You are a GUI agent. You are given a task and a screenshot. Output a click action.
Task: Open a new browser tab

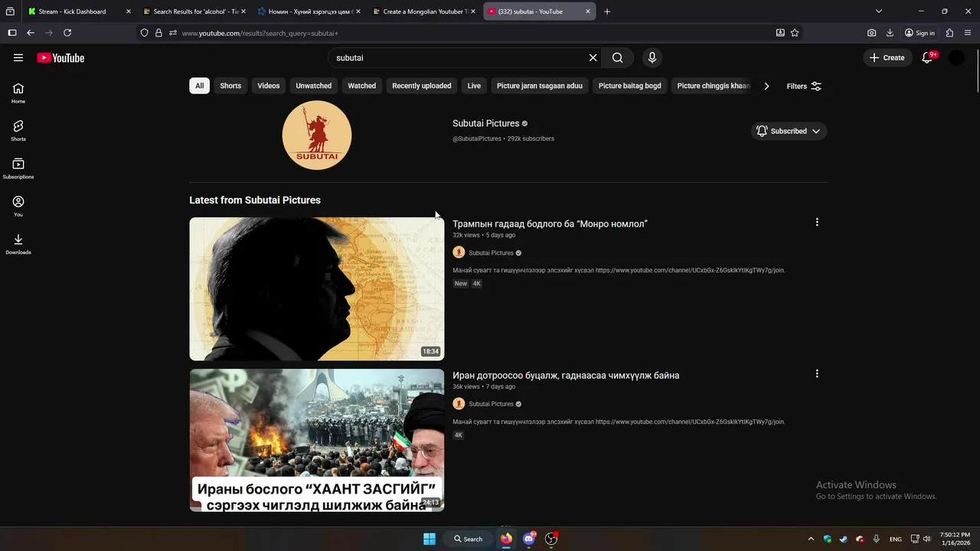point(607,11)
